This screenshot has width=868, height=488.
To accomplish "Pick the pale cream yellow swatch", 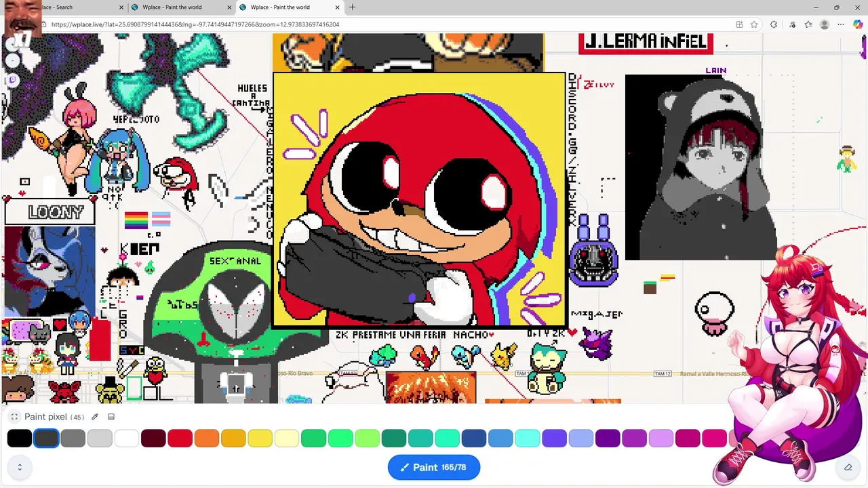I will (x=287, y=439).
